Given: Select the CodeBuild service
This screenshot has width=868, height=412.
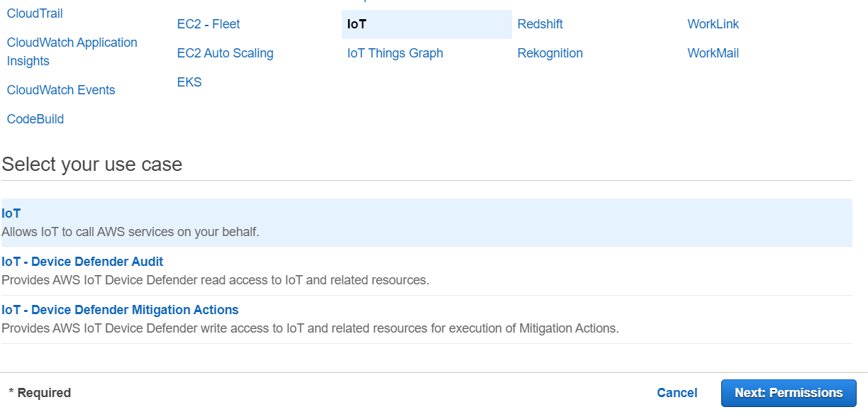Looking at the screenshot, I should 35,119.
